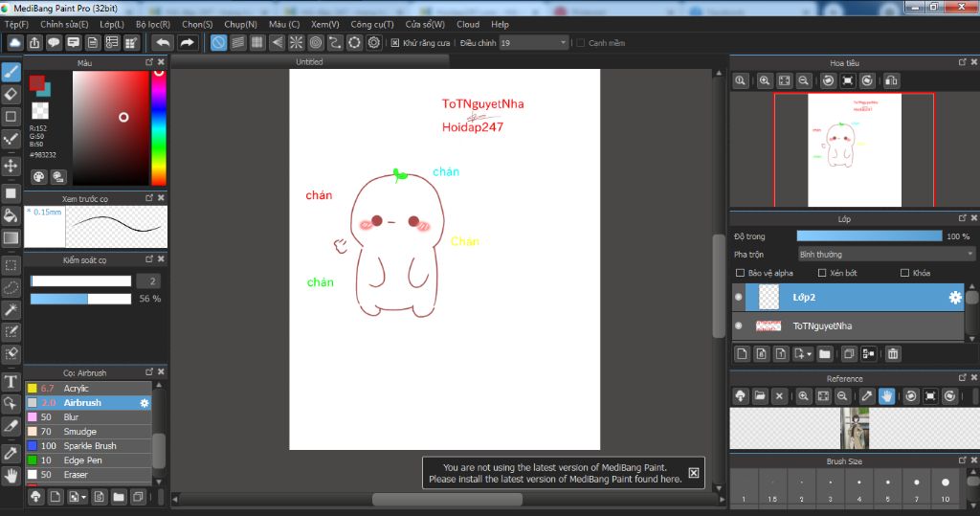Pick a hue on the rainbow color bar
The image size is (980, 516).
tap(159, 128)
